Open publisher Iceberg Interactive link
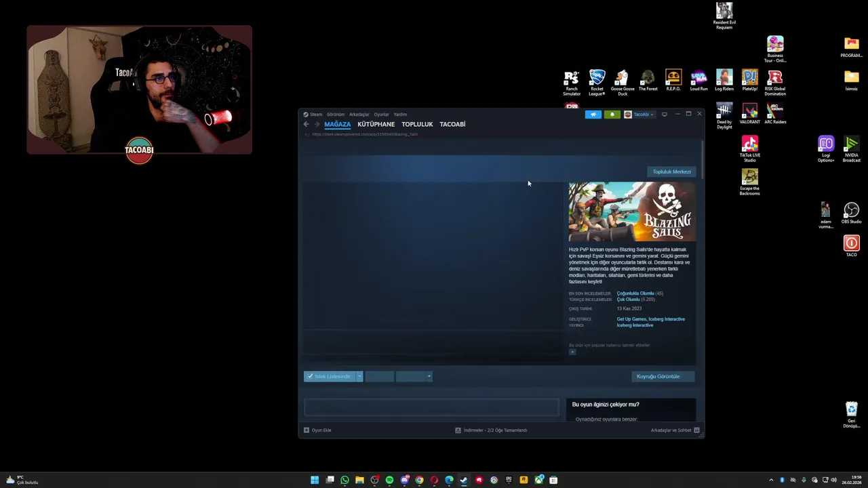868x488 pixels. (x=635, y=325)
